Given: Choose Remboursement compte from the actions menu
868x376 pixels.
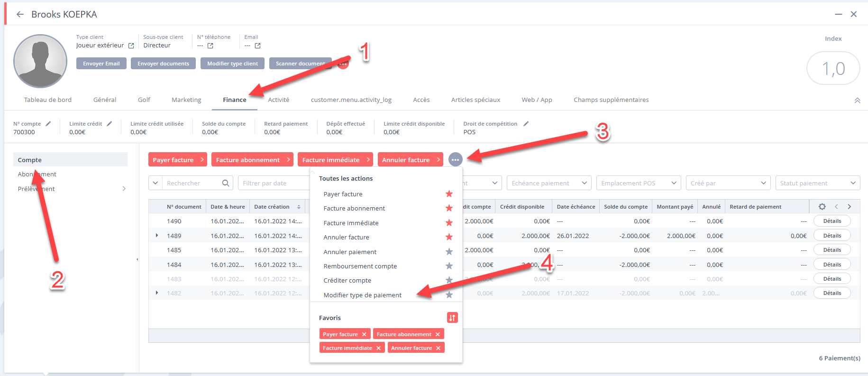Looking at the screenshot, I should (x=360, y=266).
